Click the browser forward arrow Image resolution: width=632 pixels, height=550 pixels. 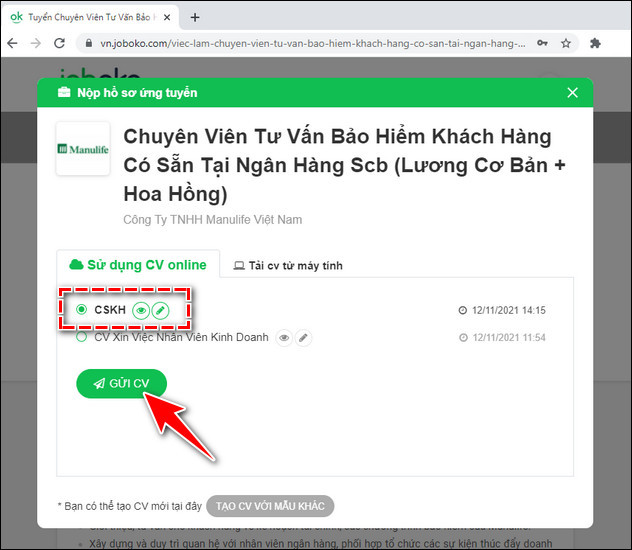(x=36, y=43)
